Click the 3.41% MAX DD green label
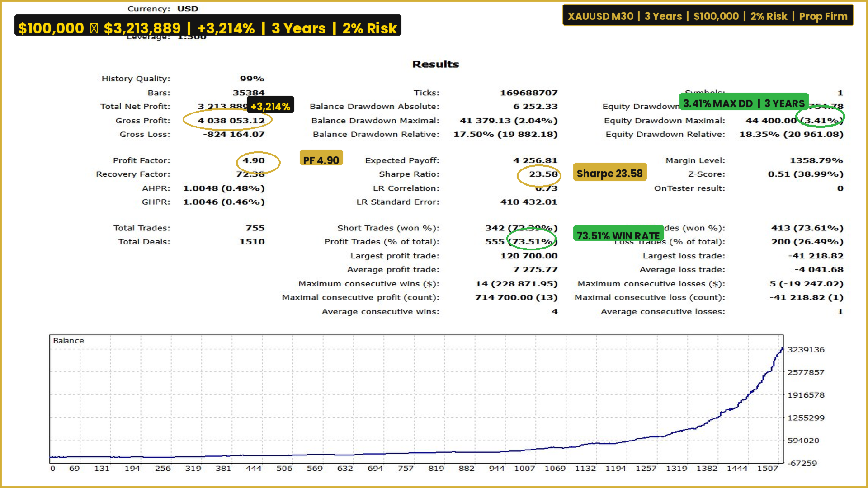 click(744, 103)
